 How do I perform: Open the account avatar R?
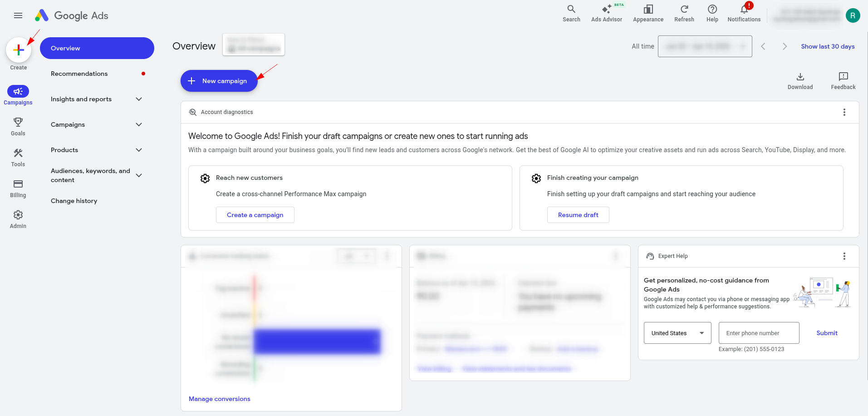853,15
